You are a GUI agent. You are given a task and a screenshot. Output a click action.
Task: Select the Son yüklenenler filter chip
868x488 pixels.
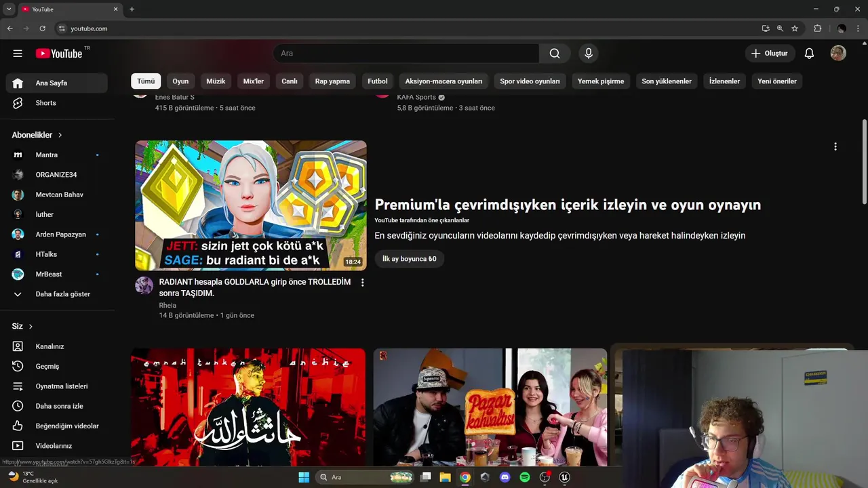point(667,81)
